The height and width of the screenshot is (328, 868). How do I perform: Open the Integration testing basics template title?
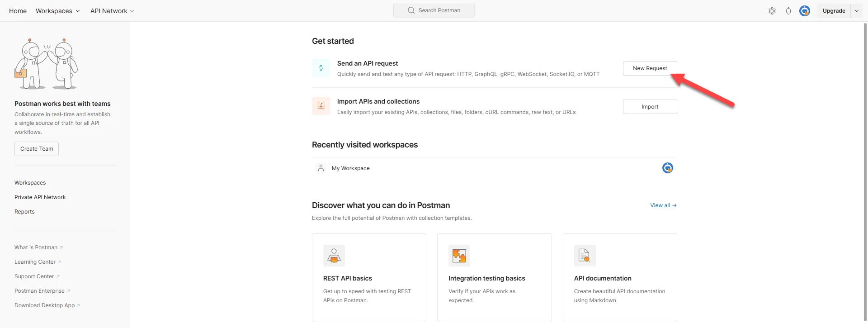coord(487,278)
